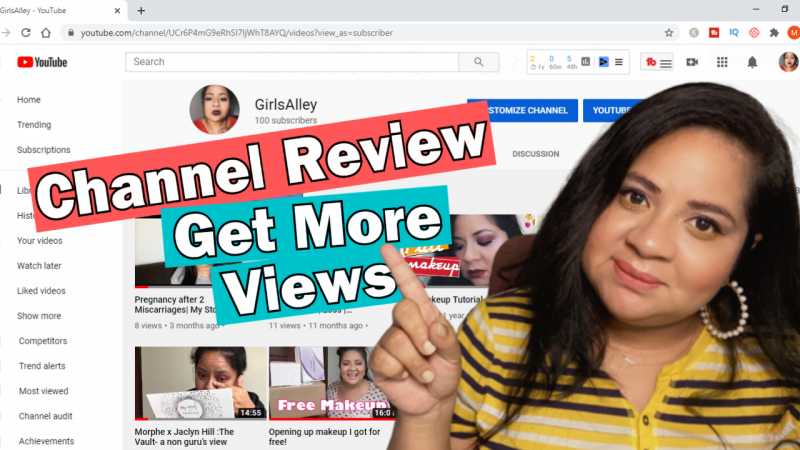Open the Watch later playlist link
Screen dimensions: 800x450
click(40, 266)
